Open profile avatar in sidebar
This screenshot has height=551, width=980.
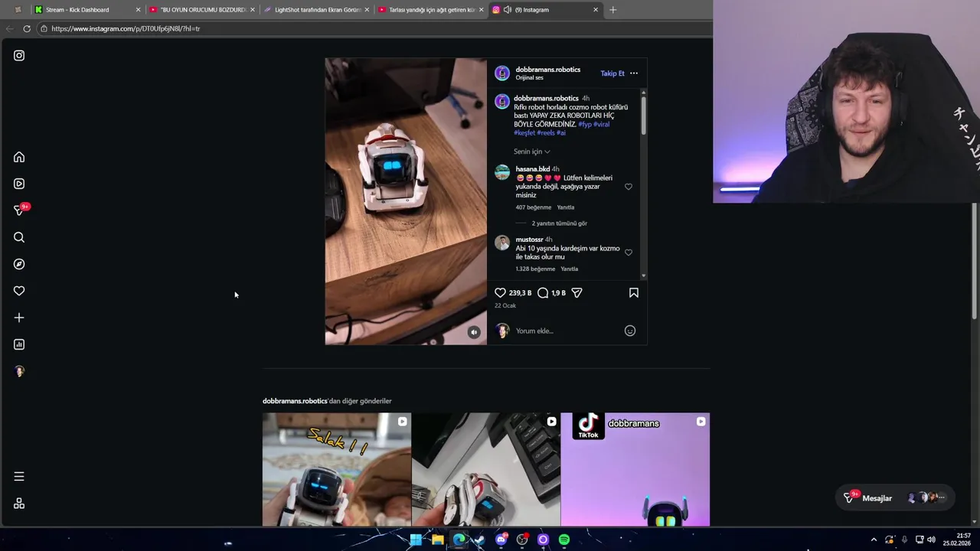coord(19,371)
